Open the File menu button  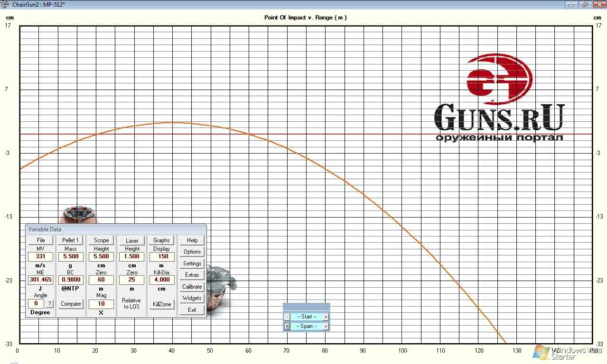tap(40, 240)
